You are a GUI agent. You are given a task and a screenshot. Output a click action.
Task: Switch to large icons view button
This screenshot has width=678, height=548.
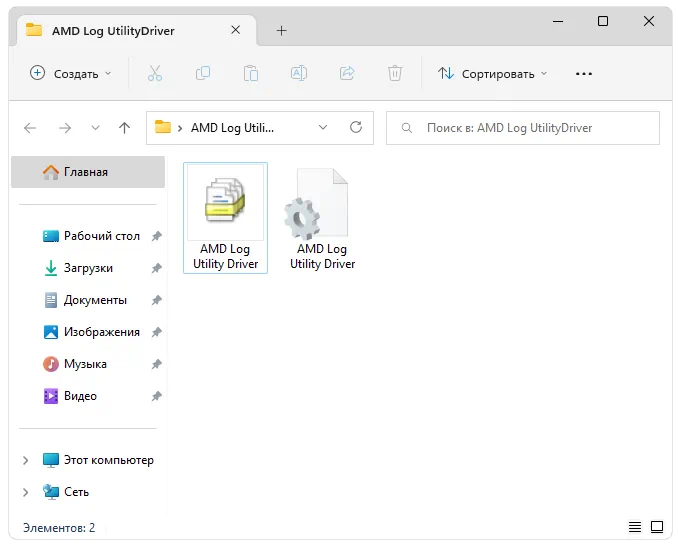tap(657, 527)
